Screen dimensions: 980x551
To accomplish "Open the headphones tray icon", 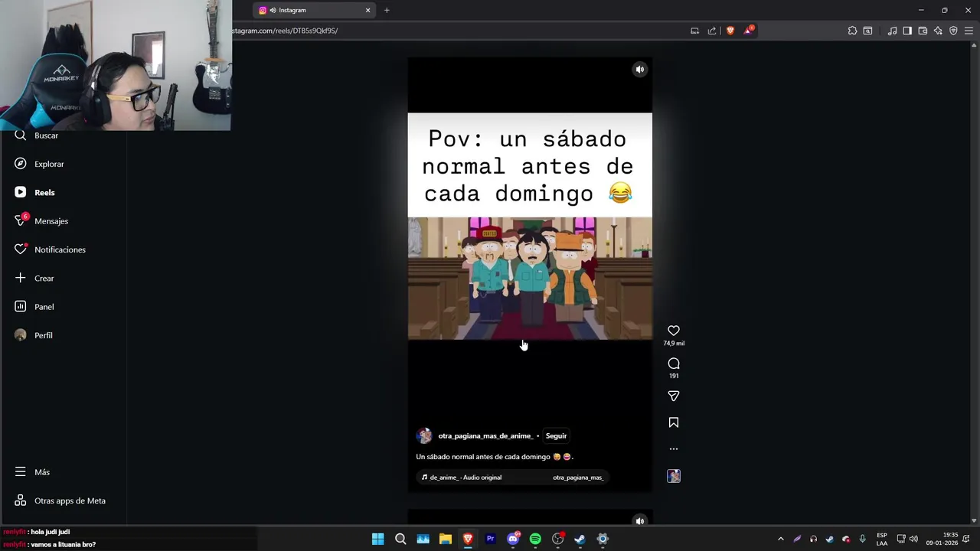I will pos(813,539).
